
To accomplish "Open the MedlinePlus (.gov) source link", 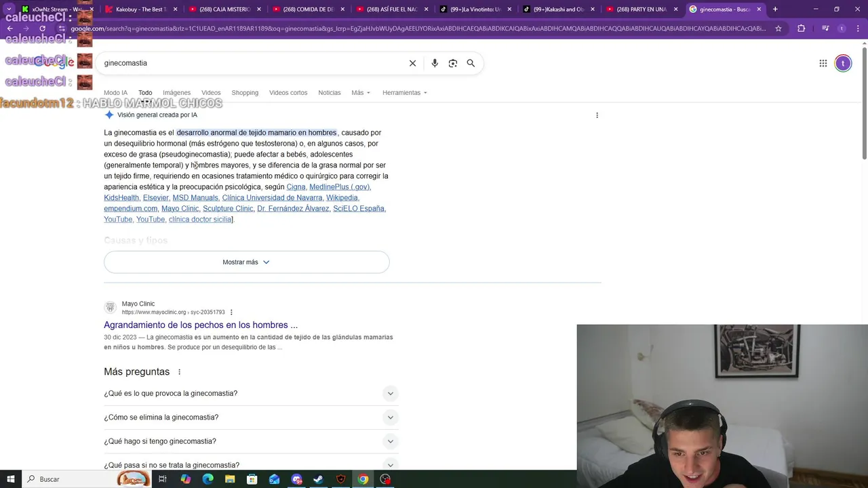I will pos(339,187).
